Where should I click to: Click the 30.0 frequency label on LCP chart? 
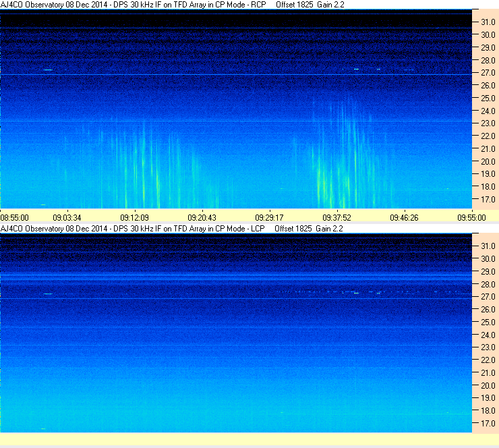(x=488, y=259)
